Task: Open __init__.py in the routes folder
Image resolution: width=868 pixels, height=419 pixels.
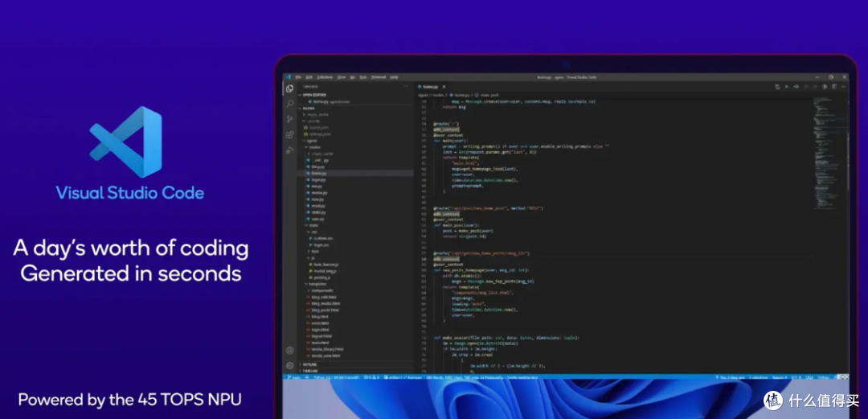Action: 319,160
